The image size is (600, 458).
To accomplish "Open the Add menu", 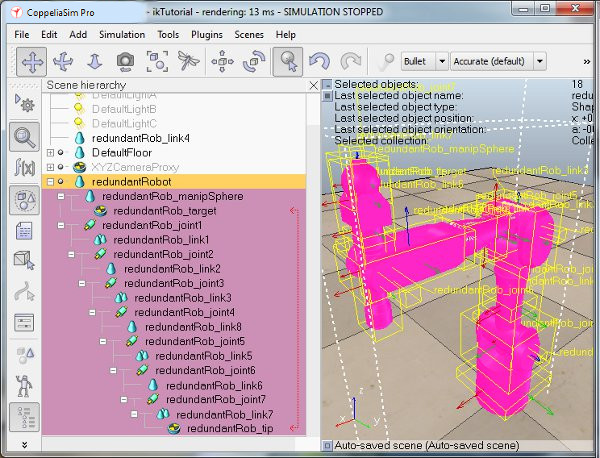I will pyautogui.click(x=78, y=34).
